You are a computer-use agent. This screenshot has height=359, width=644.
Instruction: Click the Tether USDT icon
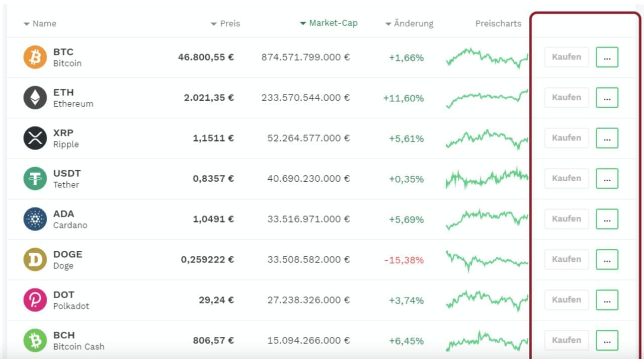tap(35, 179)
